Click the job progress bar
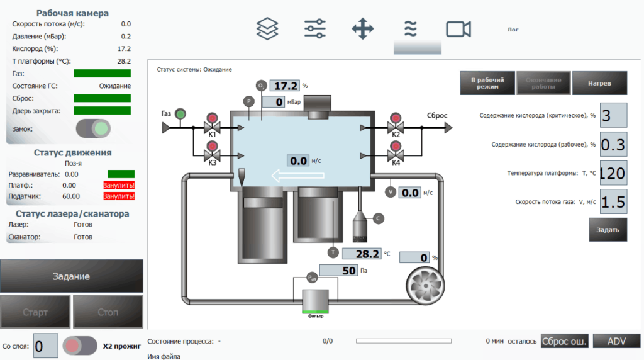The height and width of the screenshot is (360, 644). (403, 341)
